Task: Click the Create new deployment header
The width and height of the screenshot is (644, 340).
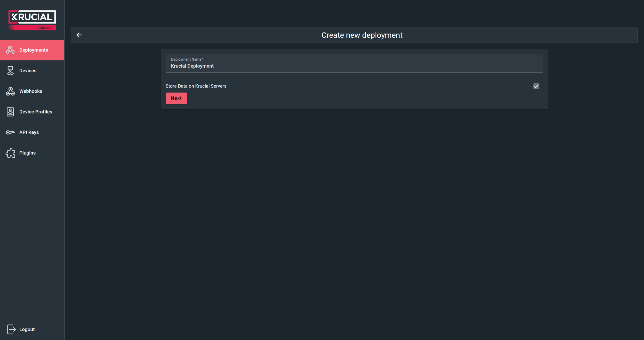Action: pyautogui.click(x=361, y=35)
